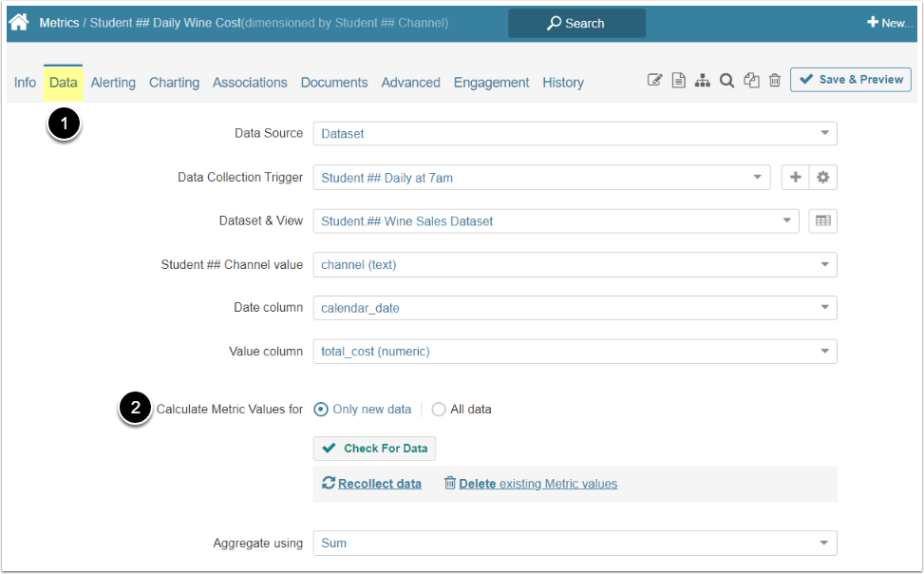Screen dimensions: 924x574
Task: View the History tab
Action: [563, 83]
